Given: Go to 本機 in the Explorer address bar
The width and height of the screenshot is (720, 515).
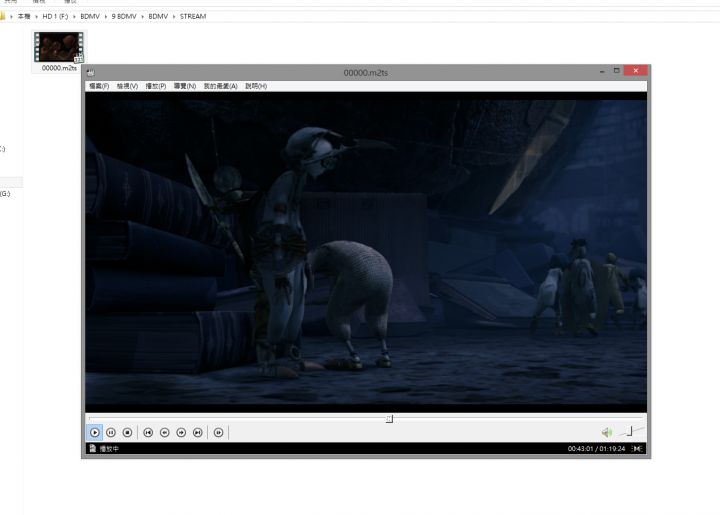Looking at the screenshot, I should [x=24, y=16].
